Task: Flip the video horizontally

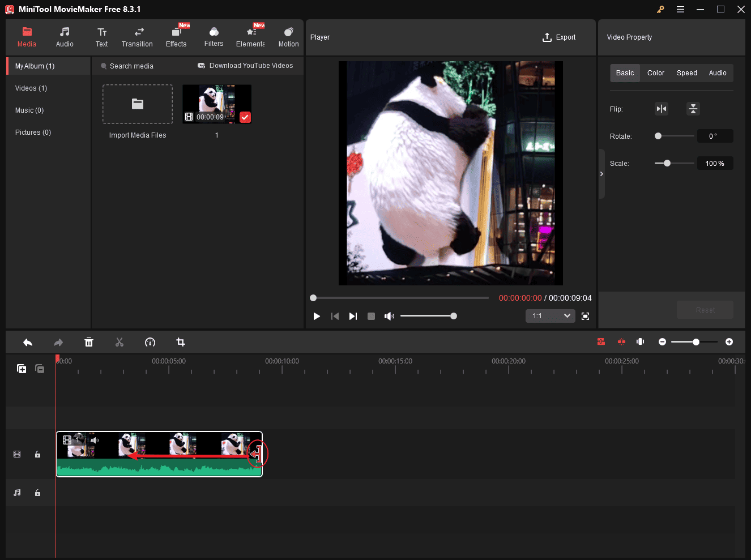Action: tap(661, 109)
